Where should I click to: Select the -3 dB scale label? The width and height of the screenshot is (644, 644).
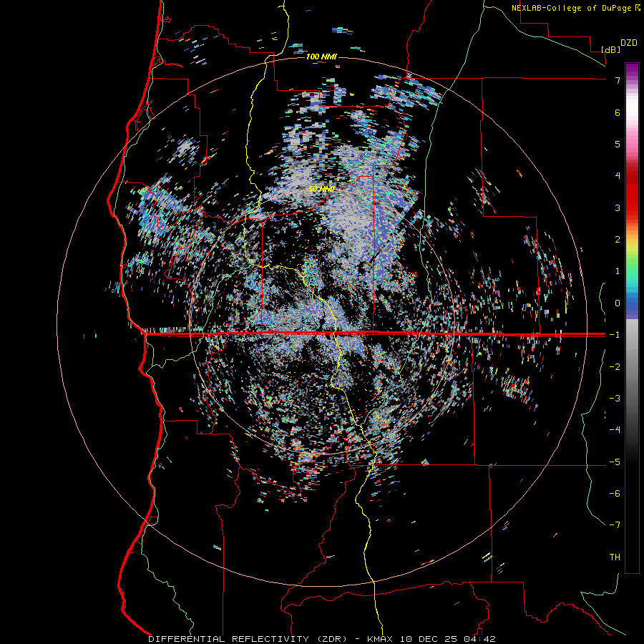(x=615, y=398)
